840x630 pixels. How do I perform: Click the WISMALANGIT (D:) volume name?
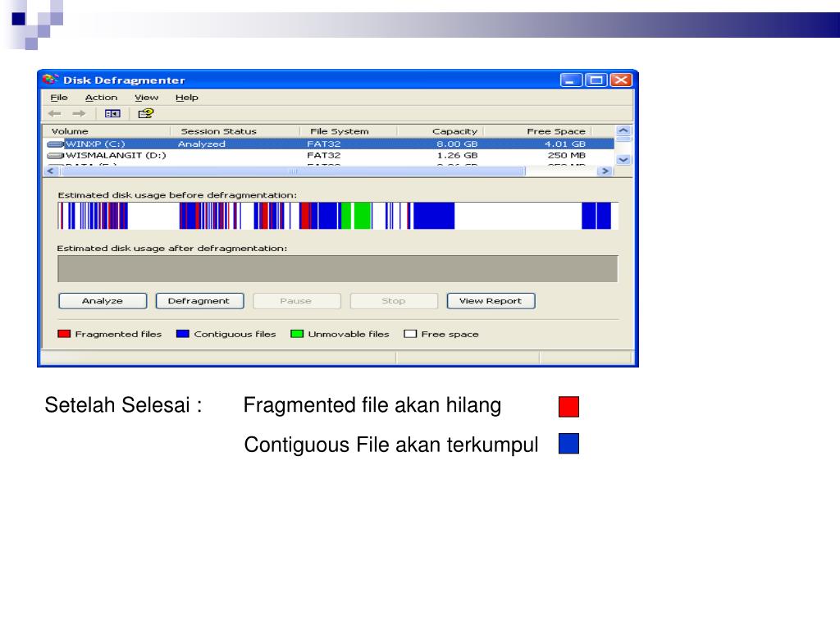pos(116,155)
